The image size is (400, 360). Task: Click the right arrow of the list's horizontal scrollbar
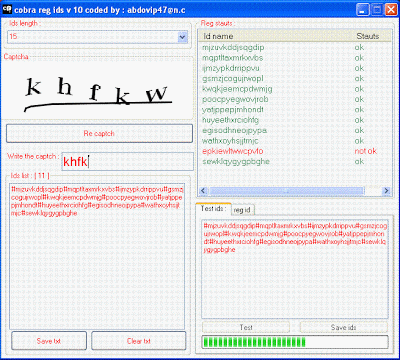tap(386, 191)
